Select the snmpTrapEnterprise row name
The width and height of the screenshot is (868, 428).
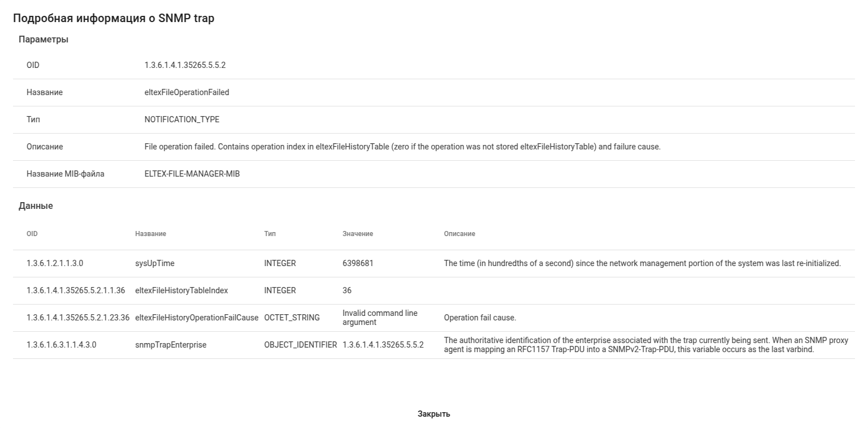170,344
